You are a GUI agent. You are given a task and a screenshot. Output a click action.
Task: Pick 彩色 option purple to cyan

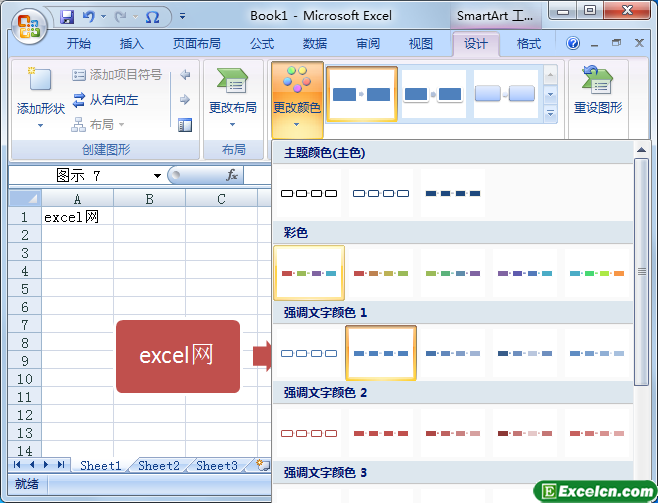pos(525,273)
